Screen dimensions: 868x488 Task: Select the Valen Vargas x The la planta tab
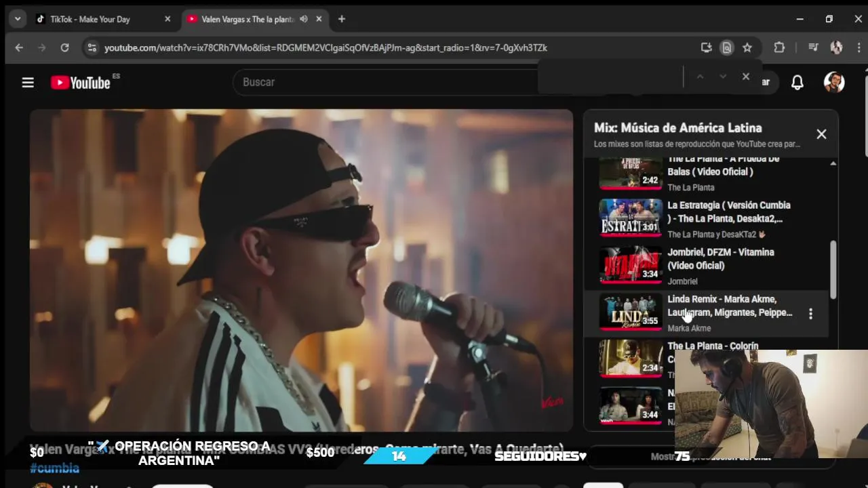tap(248, 19)
